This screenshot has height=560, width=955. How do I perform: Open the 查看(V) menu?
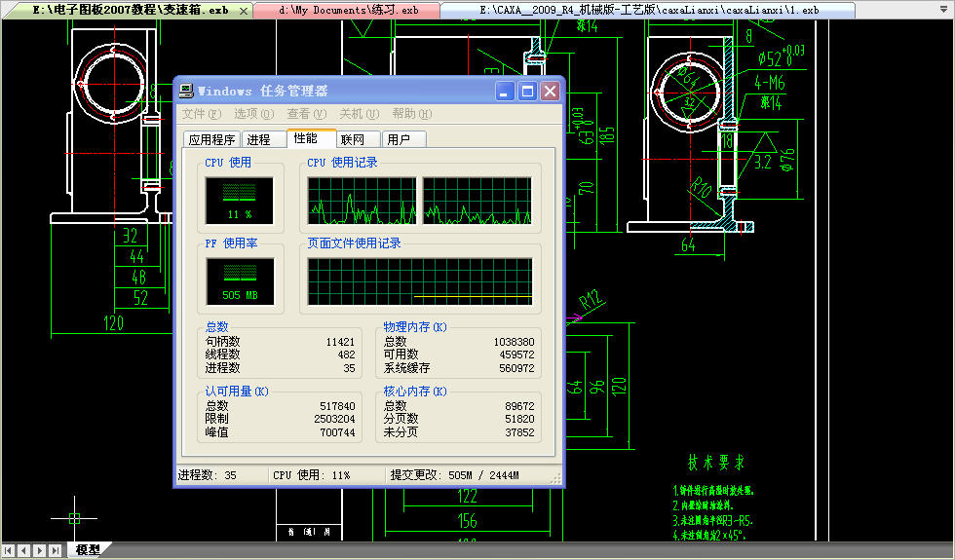coord(306,114)
